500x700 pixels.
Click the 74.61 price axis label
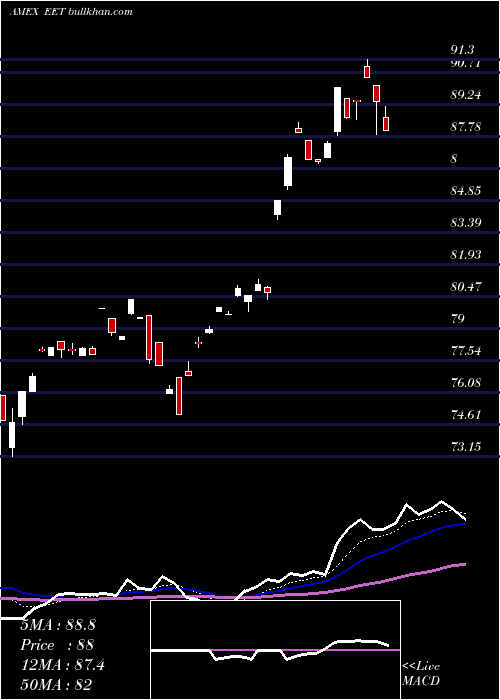[466, 415]
